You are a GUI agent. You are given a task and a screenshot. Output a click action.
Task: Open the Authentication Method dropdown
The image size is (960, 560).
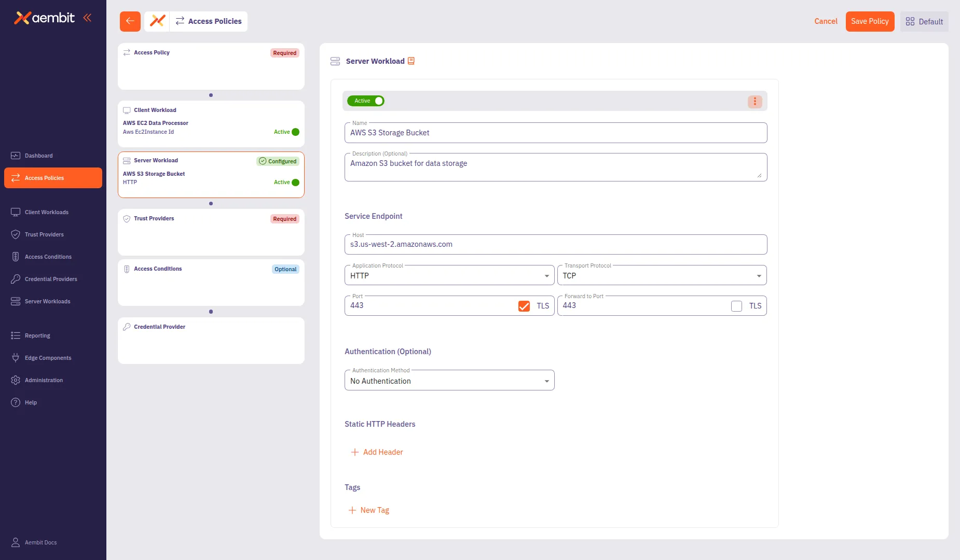[x=449, y=381]
